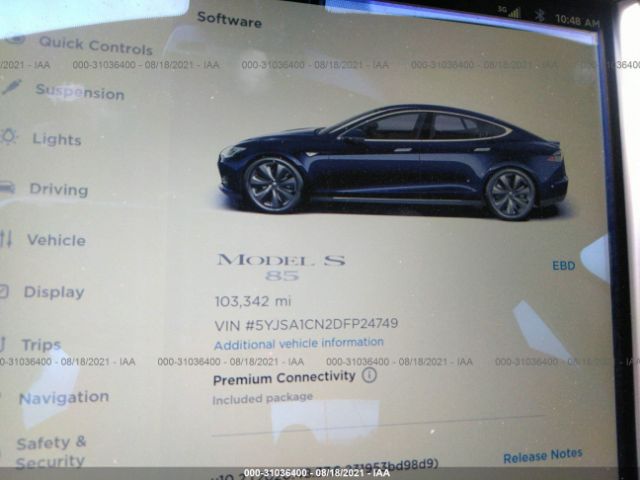Open the Driving settings
The image size is (640, 480).
(x=58, y=190)
